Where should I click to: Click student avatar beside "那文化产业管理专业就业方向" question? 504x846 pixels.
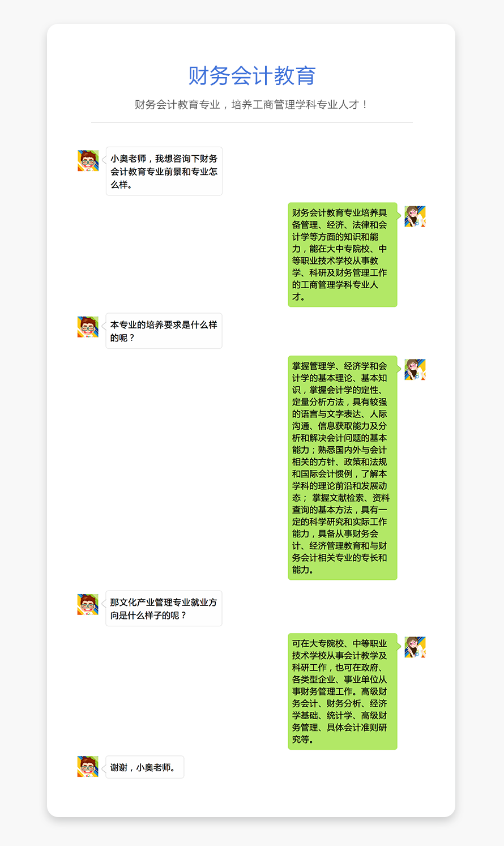click(88, 605)
